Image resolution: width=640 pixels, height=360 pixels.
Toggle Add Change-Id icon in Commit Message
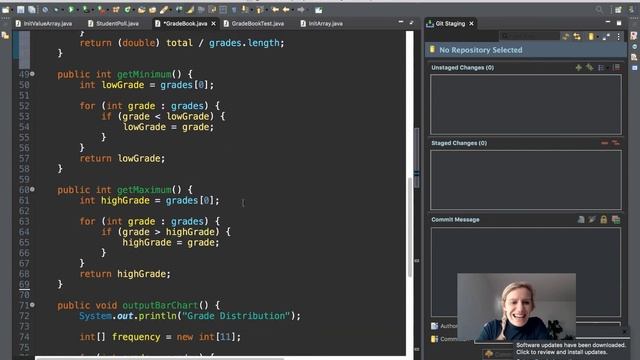click(616, 220)
